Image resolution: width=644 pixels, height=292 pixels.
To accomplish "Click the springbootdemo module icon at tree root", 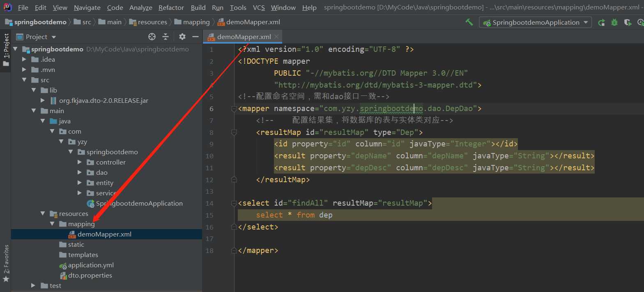I will pos(26,49).
